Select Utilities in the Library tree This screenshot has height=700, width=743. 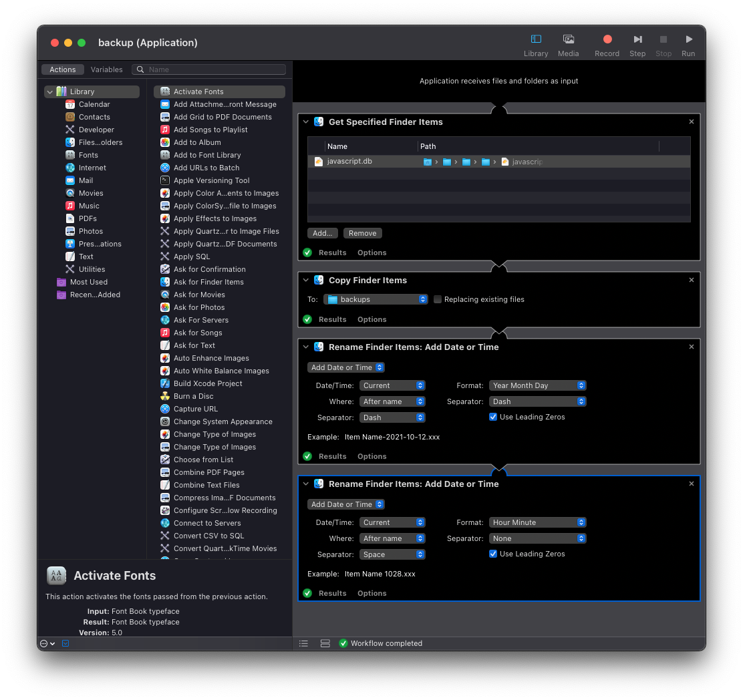pyautogui.click(x=92, y=269)
